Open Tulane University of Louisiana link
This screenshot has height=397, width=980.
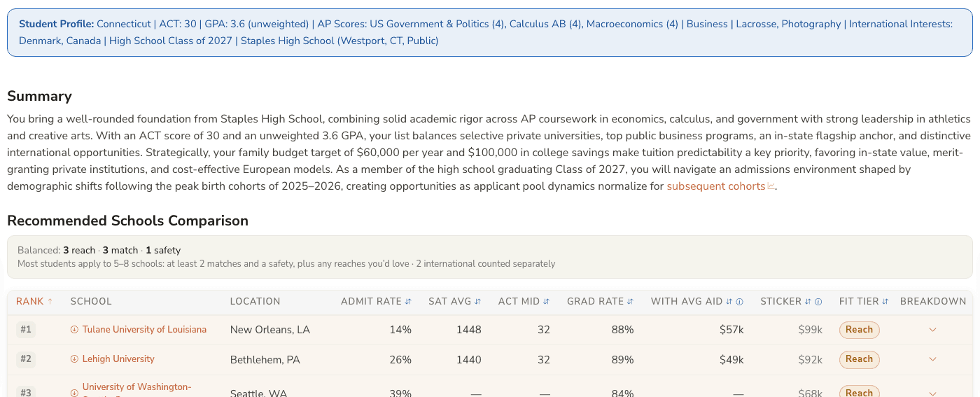point(144,330)
